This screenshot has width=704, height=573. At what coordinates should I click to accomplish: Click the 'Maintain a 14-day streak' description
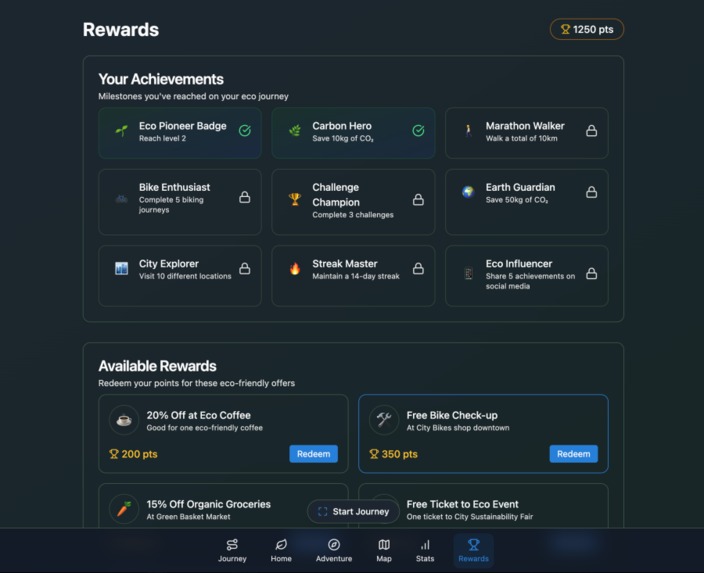click(x=356, y=276)
